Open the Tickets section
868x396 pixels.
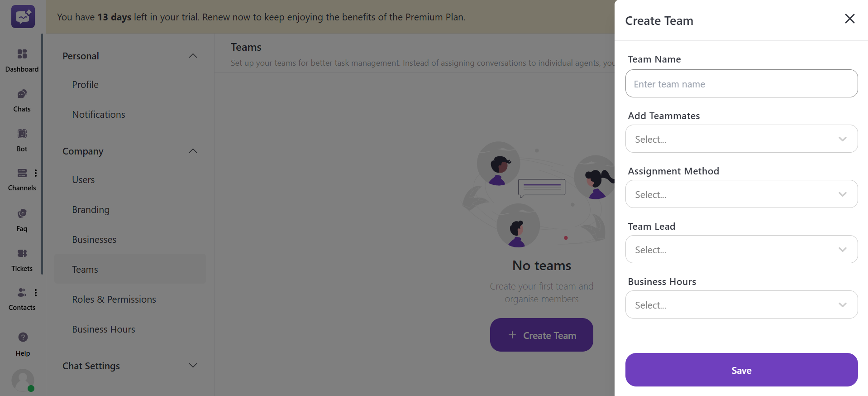pos(22,259)
